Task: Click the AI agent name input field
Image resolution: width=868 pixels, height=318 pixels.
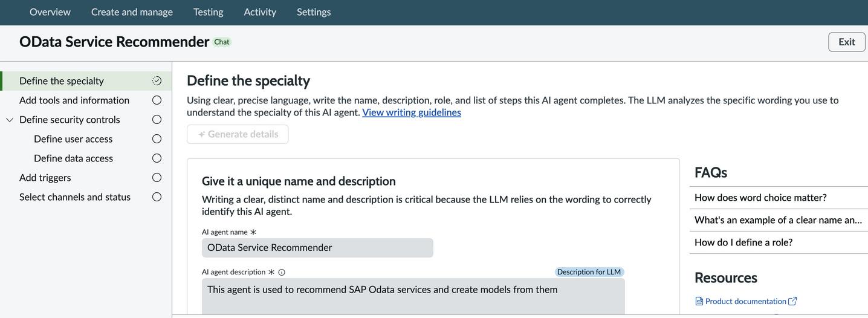Action: click(317, 248)
